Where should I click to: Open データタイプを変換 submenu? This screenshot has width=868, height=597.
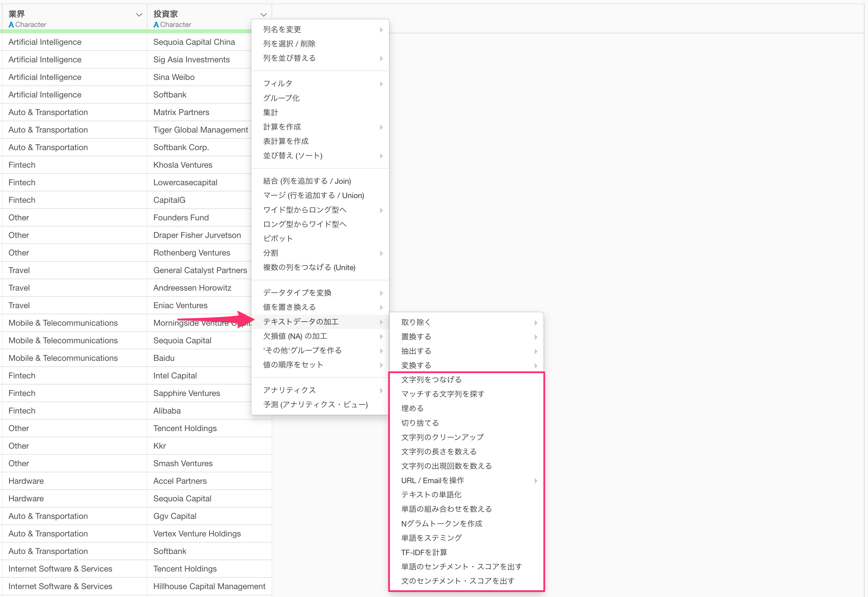coord(320,293)
